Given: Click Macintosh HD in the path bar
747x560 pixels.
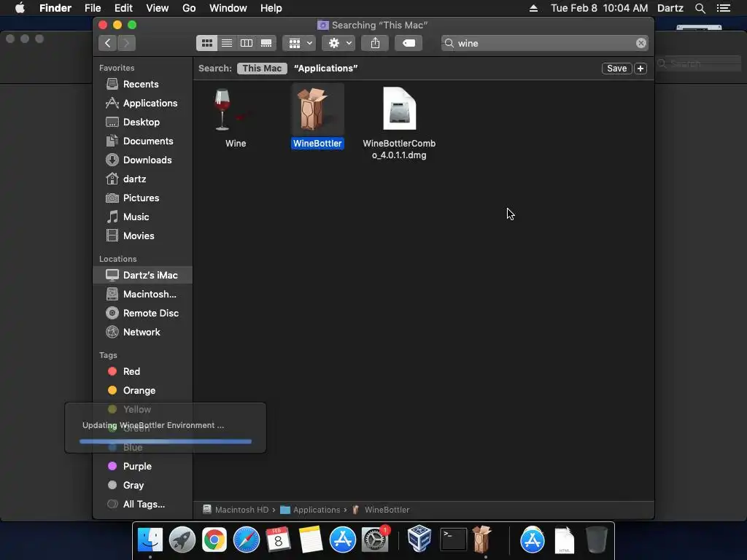Looking at the screenshot, I should point(236,510).
